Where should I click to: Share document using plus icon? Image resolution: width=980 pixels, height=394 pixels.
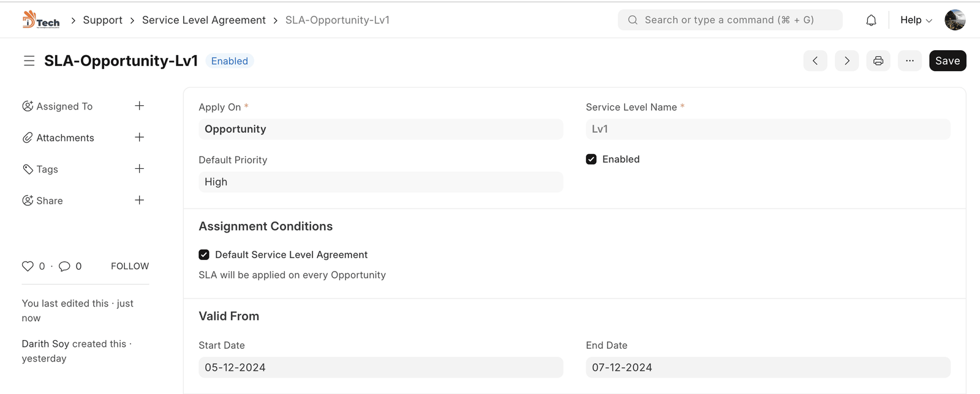tap(140, 200)
